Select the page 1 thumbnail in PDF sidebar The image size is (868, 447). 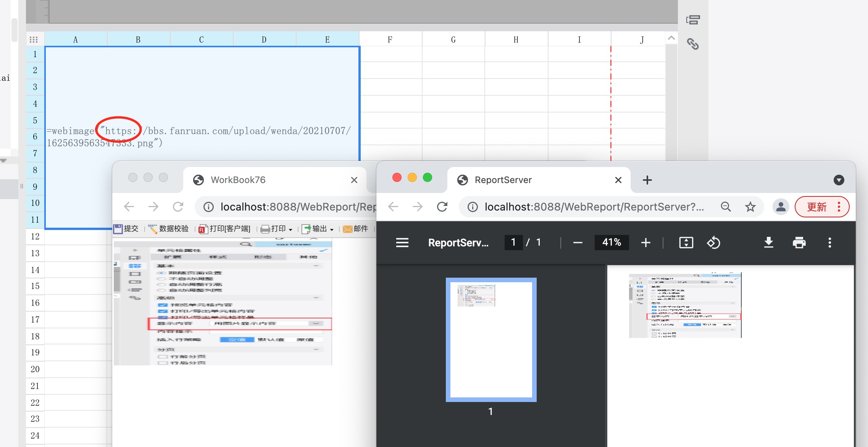click(x=491, y=339)
